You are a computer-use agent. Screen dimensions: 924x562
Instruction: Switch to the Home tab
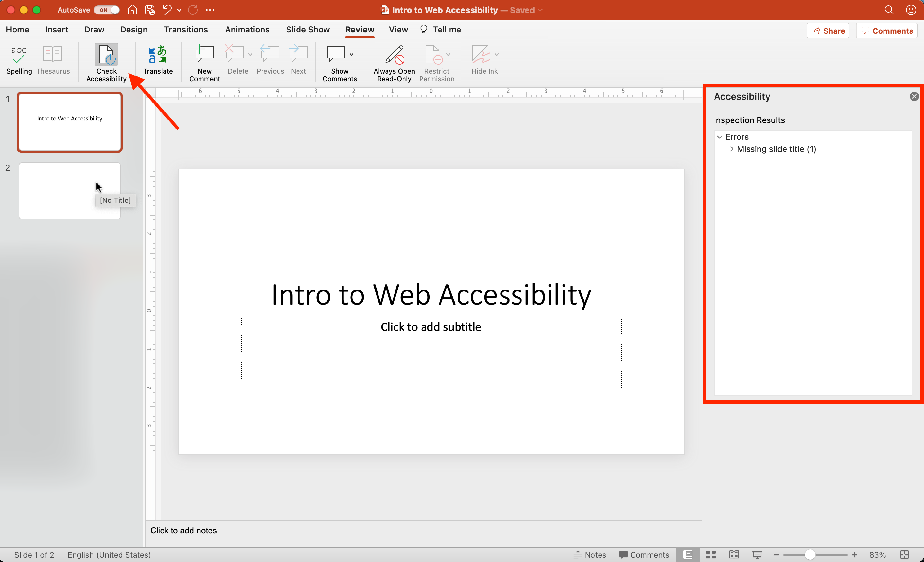pos(17,29)
